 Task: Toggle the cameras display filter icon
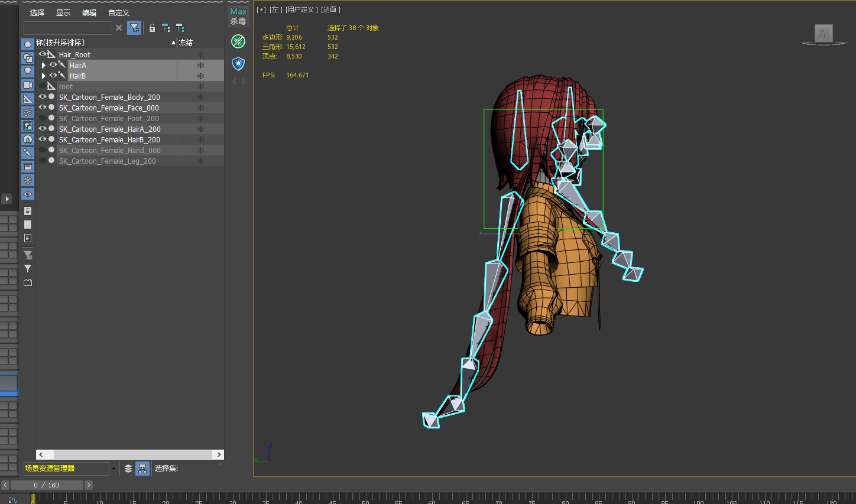pyautogui.click(x=28, y=85)
